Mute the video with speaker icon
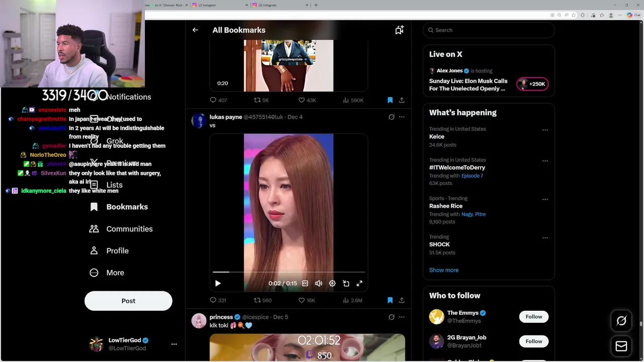 [x=318, y=284]
